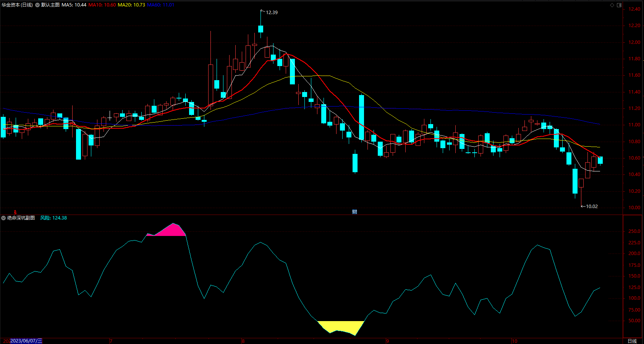Click the 10.20 price axis label
The width and height of the screenshot is (644, 344).
[635, 191]
